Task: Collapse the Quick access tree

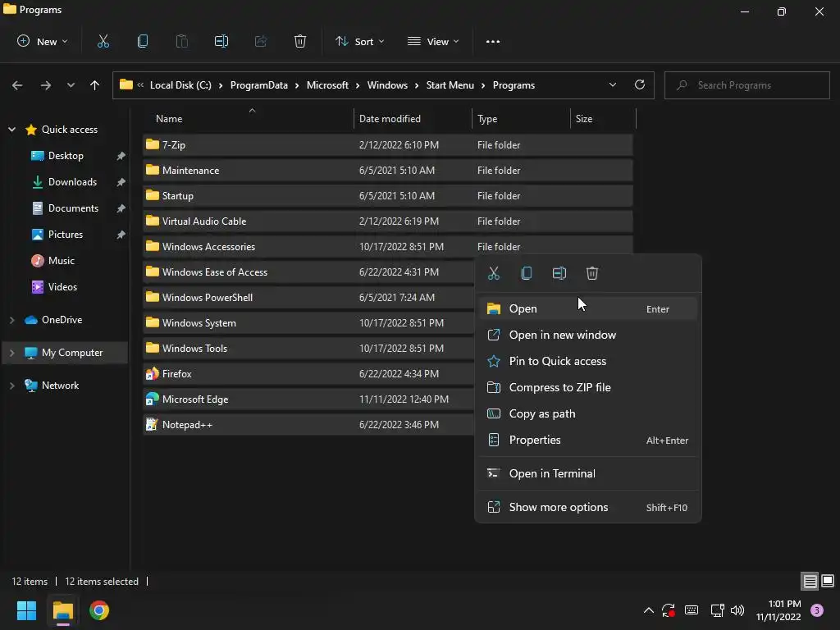Action: pyautogui.click(x=11, y=130)
